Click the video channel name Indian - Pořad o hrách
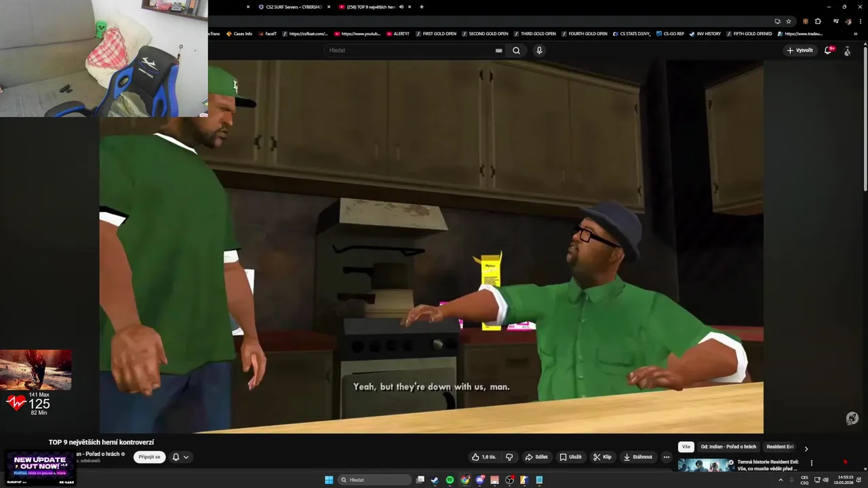The image size is (868, 488). [97, 454]
